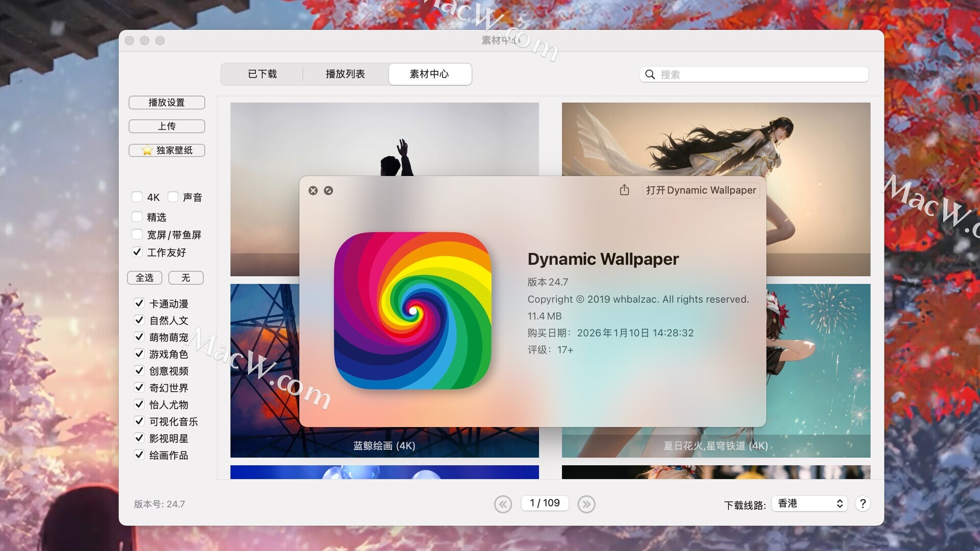Click the share icon in info popup

tap(624, 190)
